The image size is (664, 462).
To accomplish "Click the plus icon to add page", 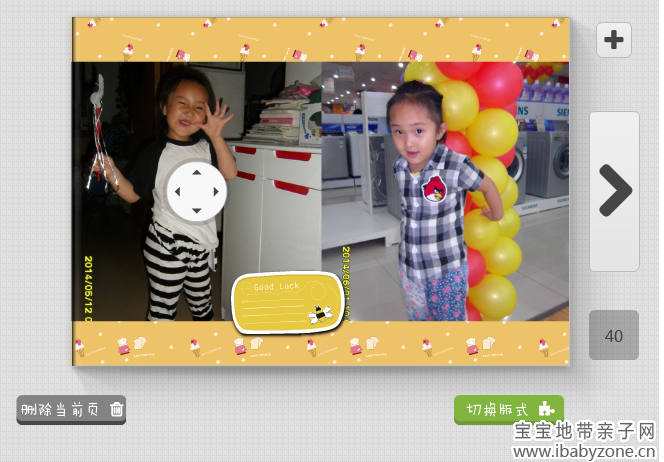I will click(614, 40).
